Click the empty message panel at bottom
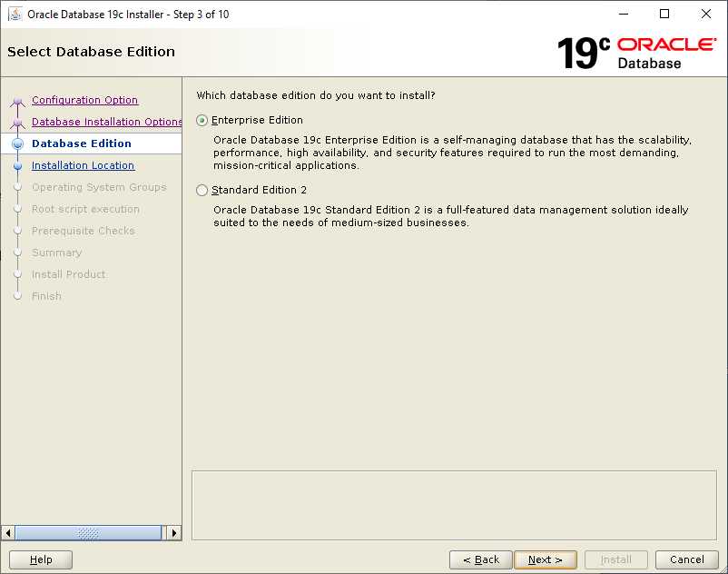Screen dimensions: 728x574 (454, 505)
